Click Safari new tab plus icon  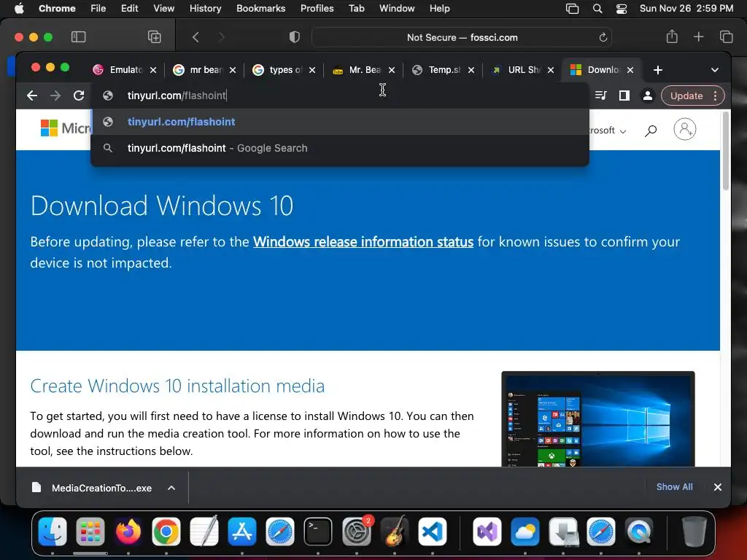pos(698,36)
